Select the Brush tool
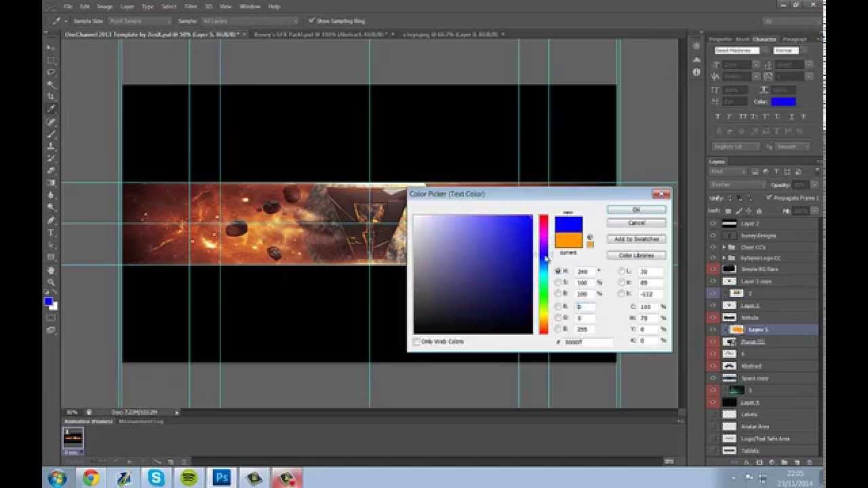The width and height of the screenshot is (868, 488). 51,134
